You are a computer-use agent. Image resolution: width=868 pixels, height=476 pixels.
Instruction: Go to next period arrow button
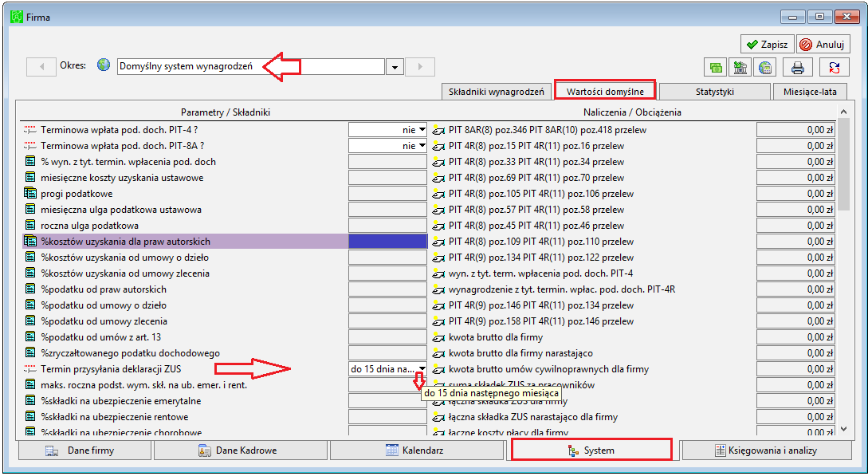tap(420, 67)
